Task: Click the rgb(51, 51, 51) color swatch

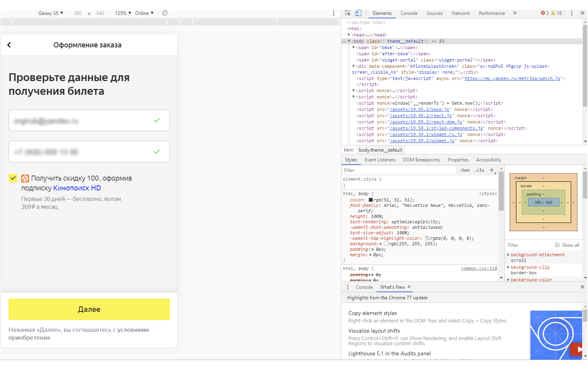Action: click(x=371, y=200)
